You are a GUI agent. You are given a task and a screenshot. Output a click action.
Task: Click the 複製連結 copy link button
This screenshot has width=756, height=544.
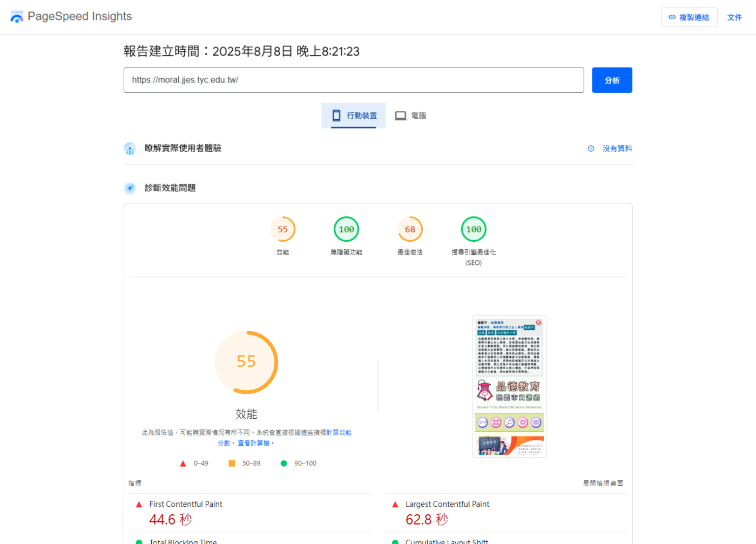coord(689,17)
